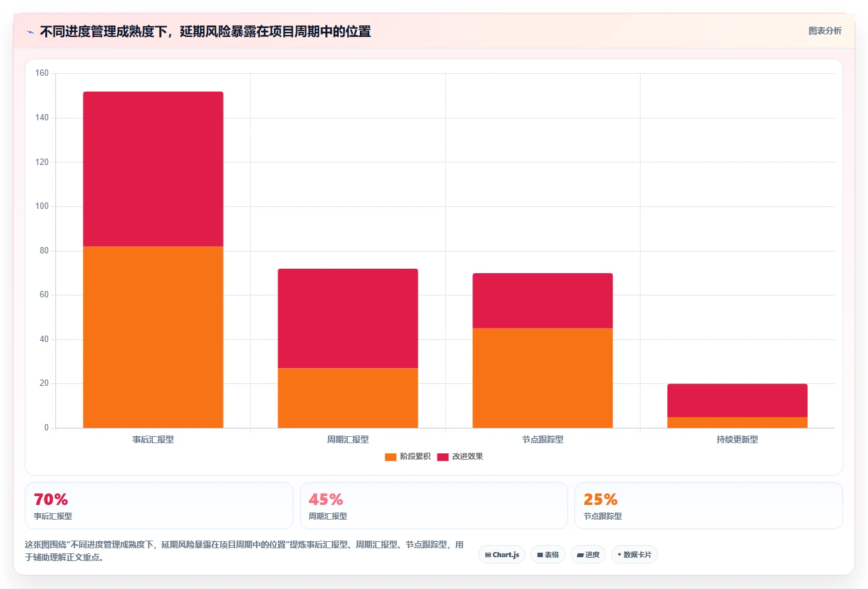Open the 70% 事后汇报型 stat card
The width and height of the screenshot is (868, 589).
pyautogui.click(x=159, y=506)
